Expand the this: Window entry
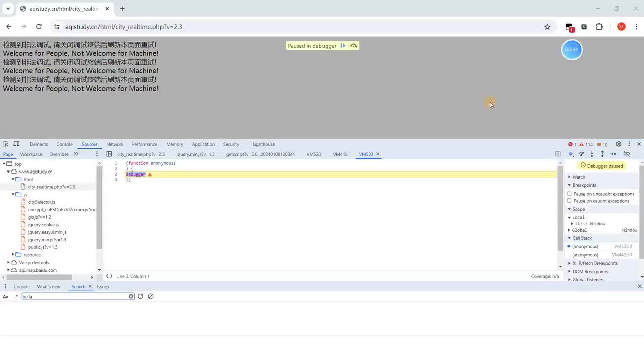The width and height of the screenshot is (644, 343). click(572, 224)
